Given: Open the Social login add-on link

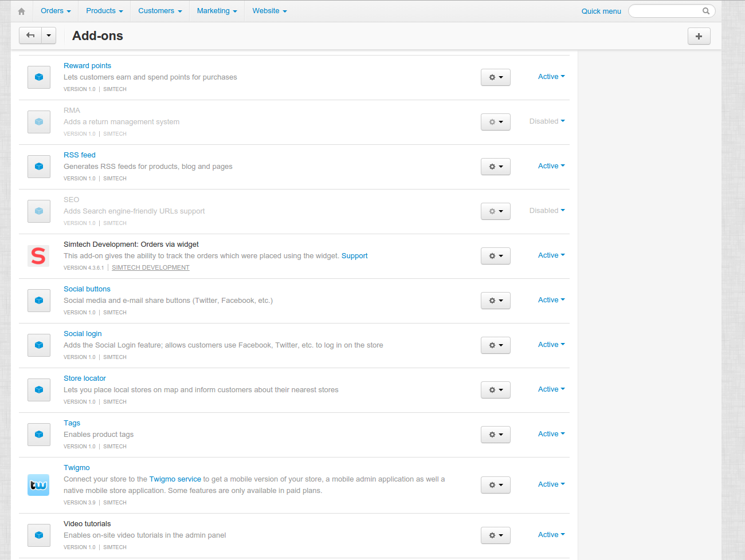Looking at the screenshot, I should (x=83, y=334).
